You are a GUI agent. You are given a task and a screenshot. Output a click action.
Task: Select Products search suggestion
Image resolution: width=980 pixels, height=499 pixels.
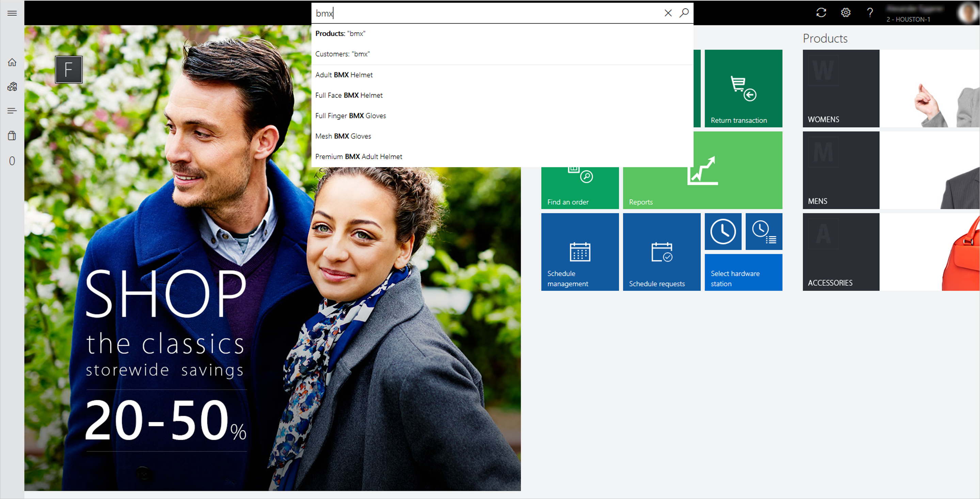pyautogui.click(x=341, y=33)
